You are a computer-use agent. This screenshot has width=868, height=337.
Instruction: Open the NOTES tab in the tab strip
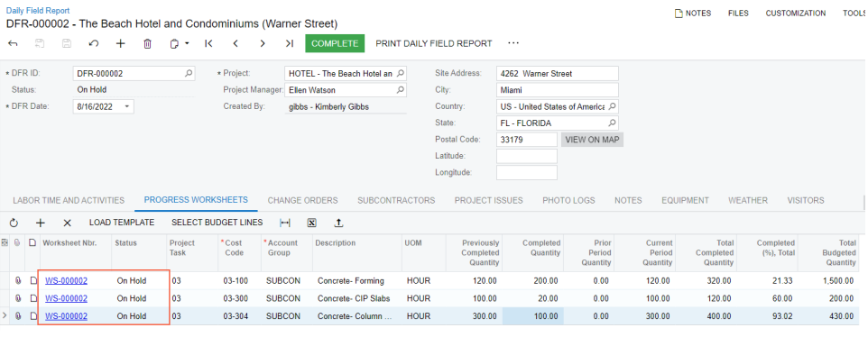[x=628, y=201]
